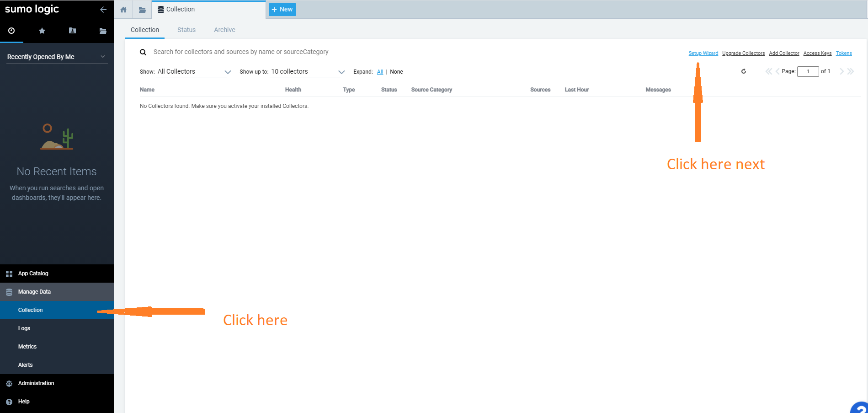This screenshot has height=413, width=868.
Task: Expand All collectors link
Action: point(380,72)
